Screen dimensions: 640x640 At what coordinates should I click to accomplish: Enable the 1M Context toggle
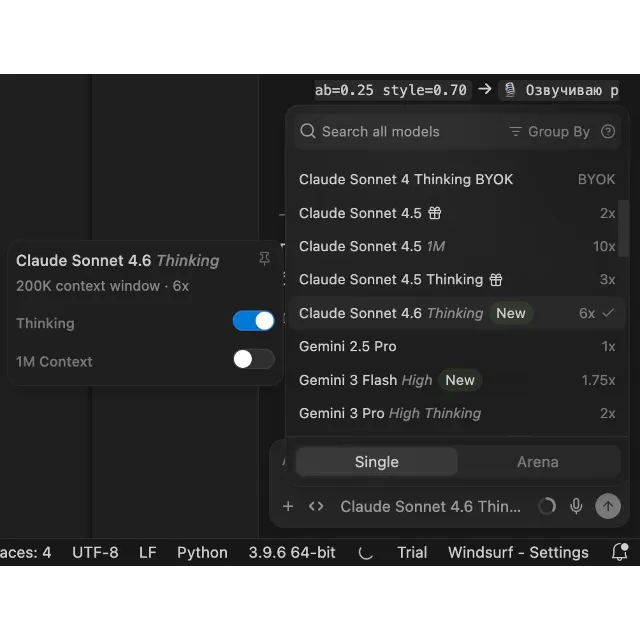pyautogui.click(x=253, y=359)
